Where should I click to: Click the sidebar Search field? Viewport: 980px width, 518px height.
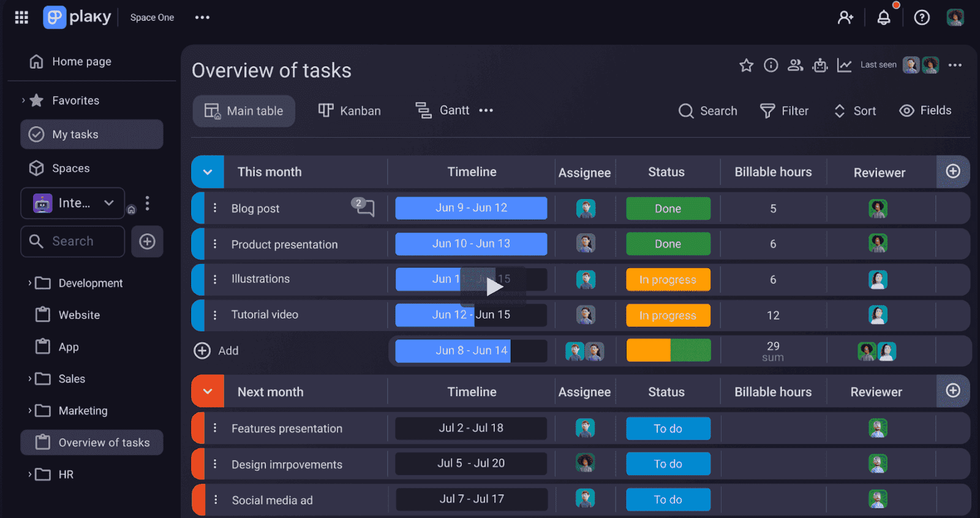click(x=73, y=241)
